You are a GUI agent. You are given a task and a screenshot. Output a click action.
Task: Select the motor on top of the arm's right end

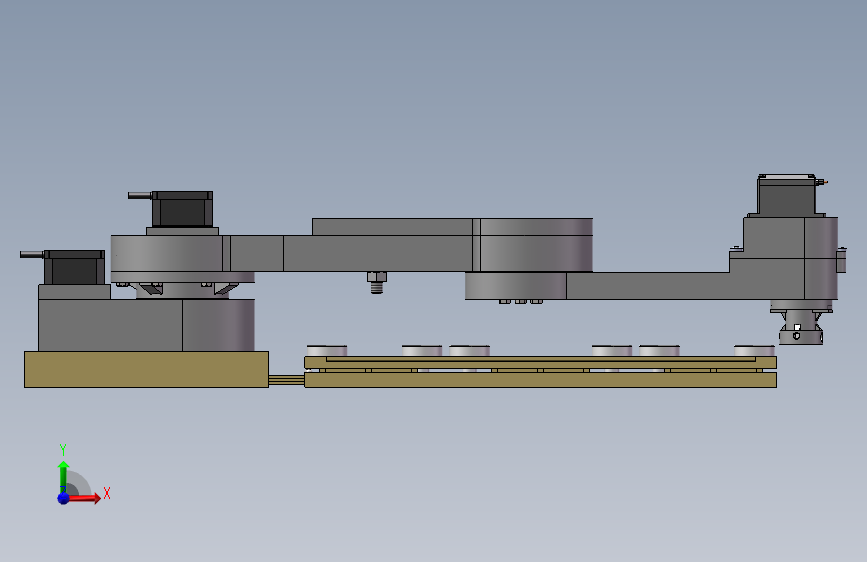[786, 195]
